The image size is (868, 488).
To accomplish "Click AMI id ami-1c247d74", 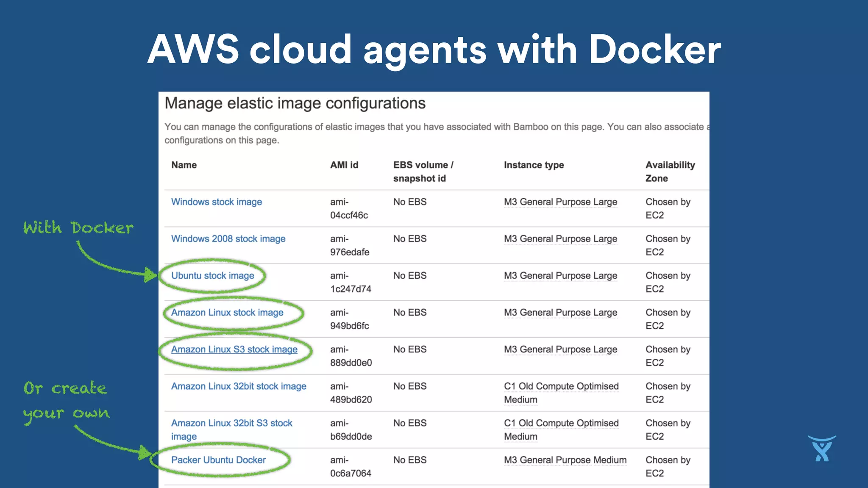I will 351,282.
